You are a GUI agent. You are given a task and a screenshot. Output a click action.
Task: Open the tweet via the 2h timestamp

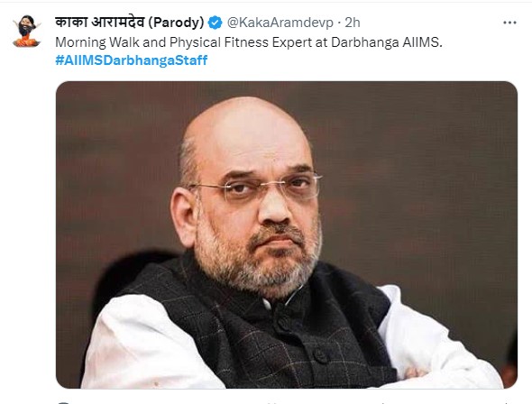click(x=353, y=23)
